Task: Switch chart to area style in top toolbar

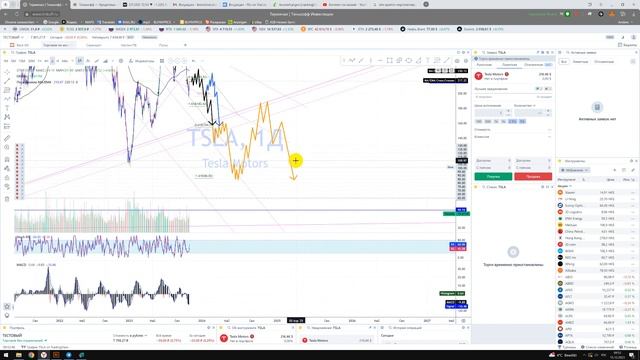Action: coord(105,61)
